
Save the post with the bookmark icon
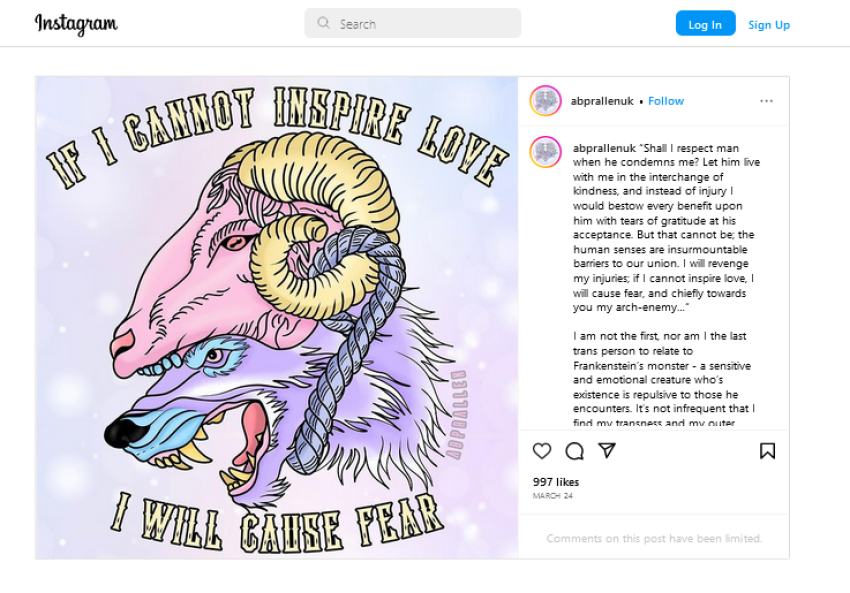point(768,451)
